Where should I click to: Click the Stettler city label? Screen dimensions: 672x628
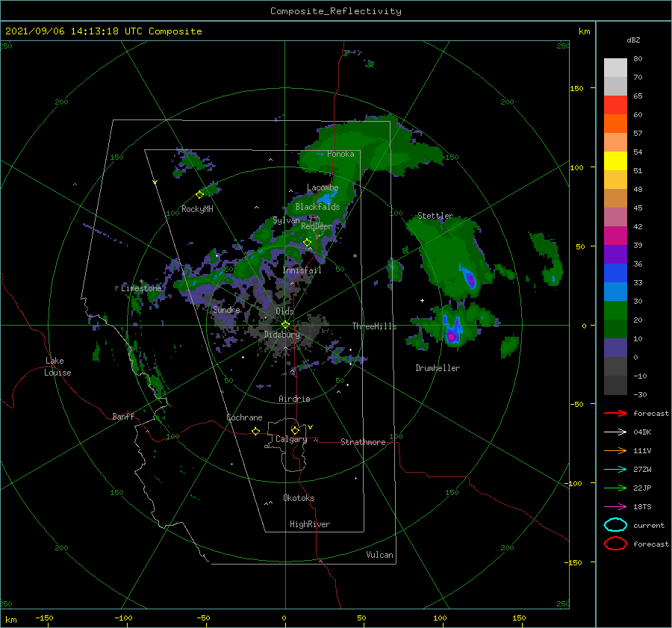(435, 216)
